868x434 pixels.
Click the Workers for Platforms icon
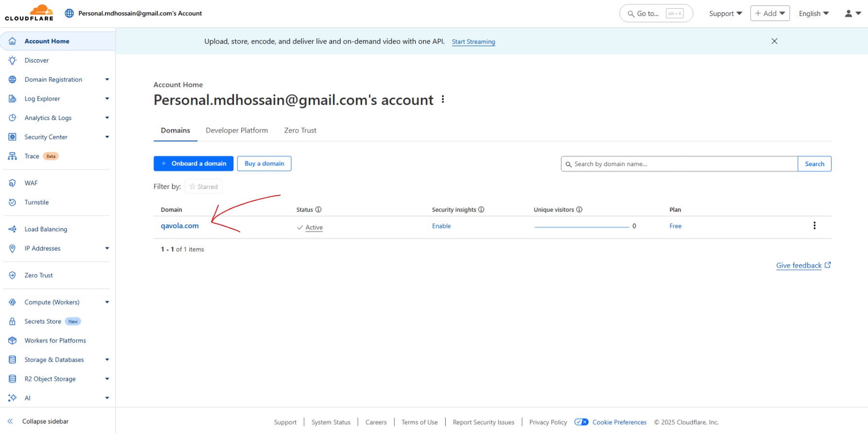tap(13, 341)
